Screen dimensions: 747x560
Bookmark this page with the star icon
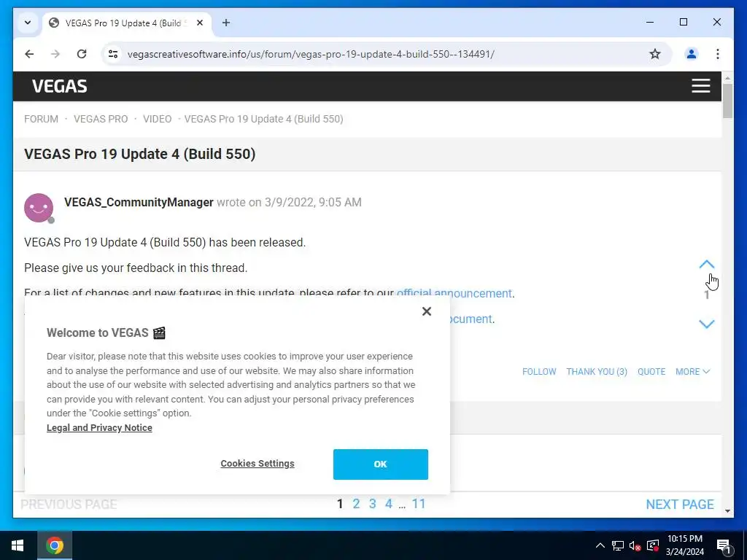[x=655, y=54]
